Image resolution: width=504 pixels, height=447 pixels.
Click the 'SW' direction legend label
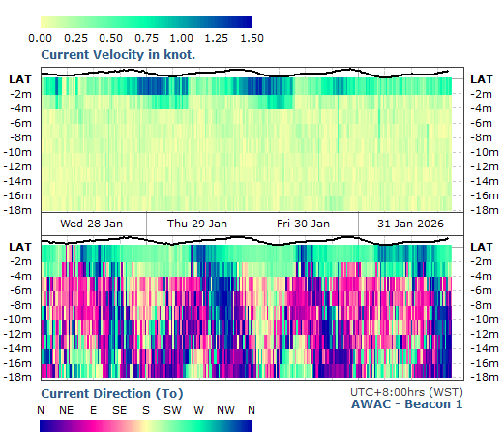click(x=172, y=410)
